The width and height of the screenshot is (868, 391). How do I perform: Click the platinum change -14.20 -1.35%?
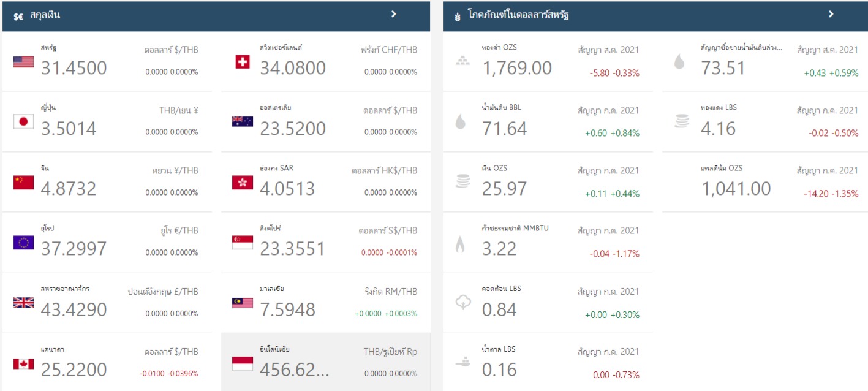(831, 194)
